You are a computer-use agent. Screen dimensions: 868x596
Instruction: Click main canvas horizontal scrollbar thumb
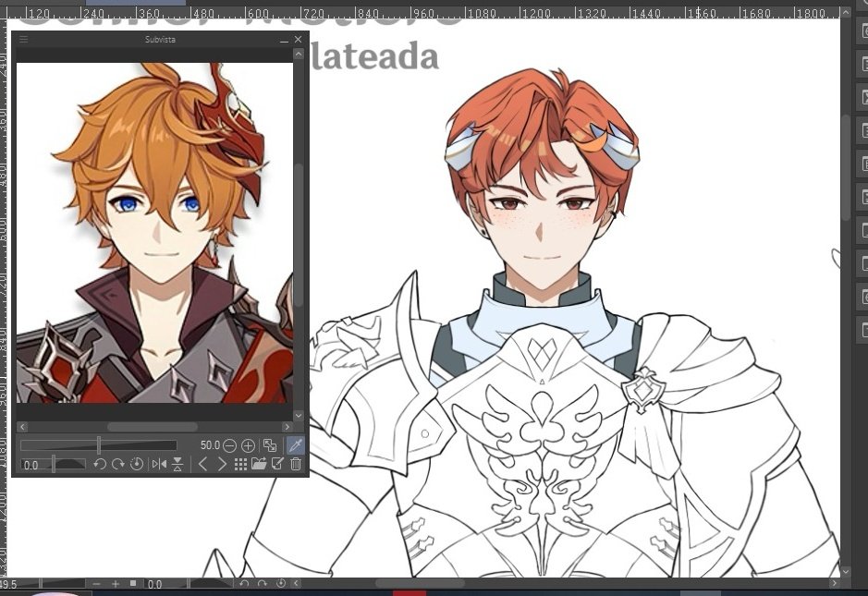(420, 583)
